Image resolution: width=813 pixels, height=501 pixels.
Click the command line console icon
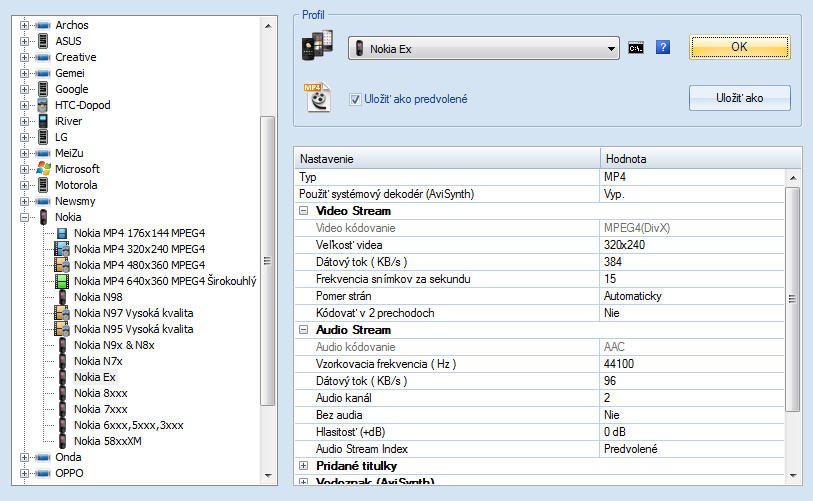pos(635,47)
